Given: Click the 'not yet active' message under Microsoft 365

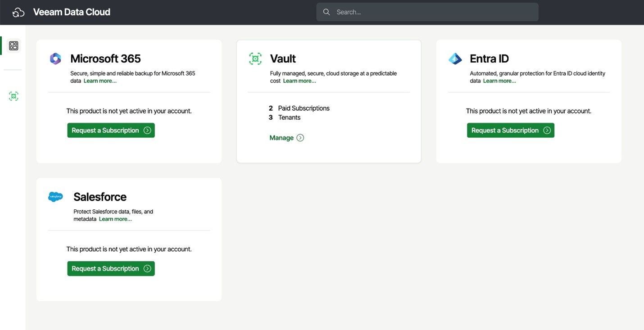Looking at the screenshot, I should [129, 111].
